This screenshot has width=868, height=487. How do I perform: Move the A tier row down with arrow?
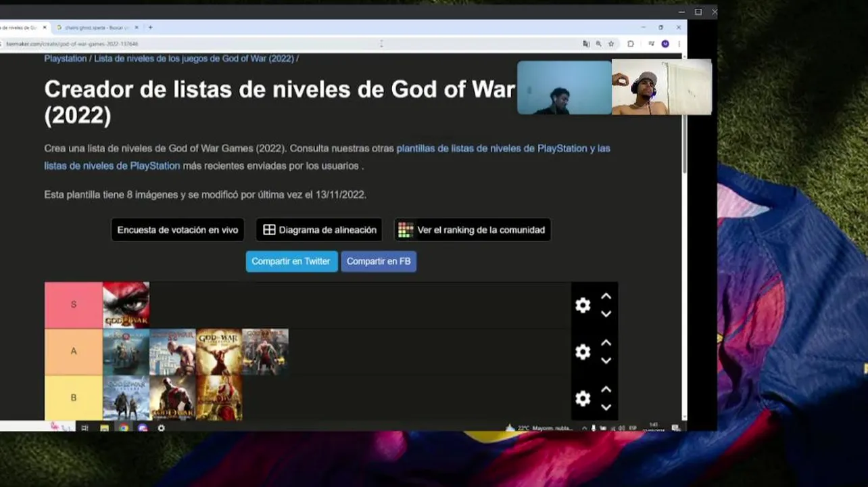(606, 361)
